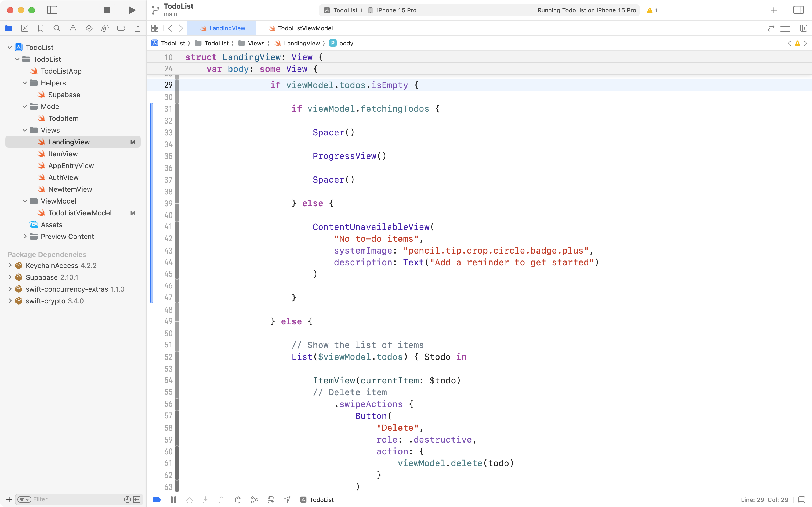Toggle the right inspector panel

tap(798, 10)
